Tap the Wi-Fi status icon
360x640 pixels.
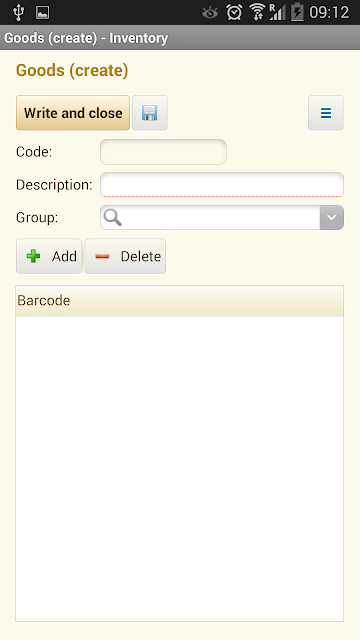[x=257, y=12]
